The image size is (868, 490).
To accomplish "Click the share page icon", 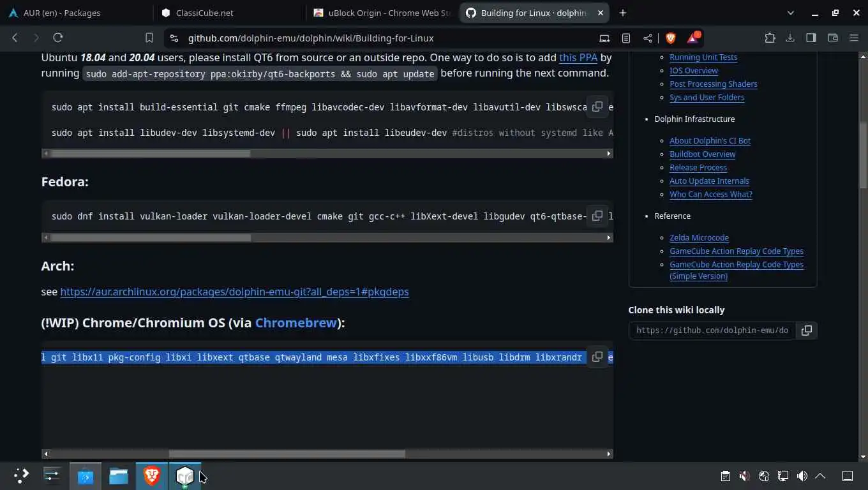I will [x=648, y=38].
